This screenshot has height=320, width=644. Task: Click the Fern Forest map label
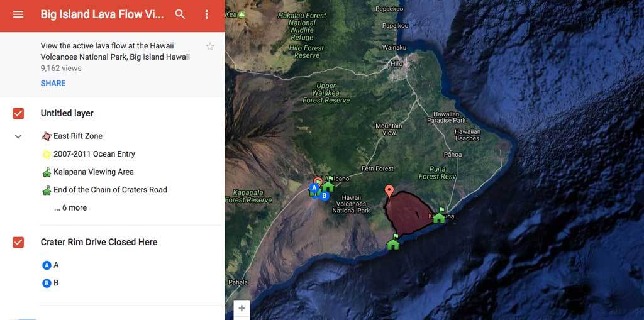[x=377, y=168]
